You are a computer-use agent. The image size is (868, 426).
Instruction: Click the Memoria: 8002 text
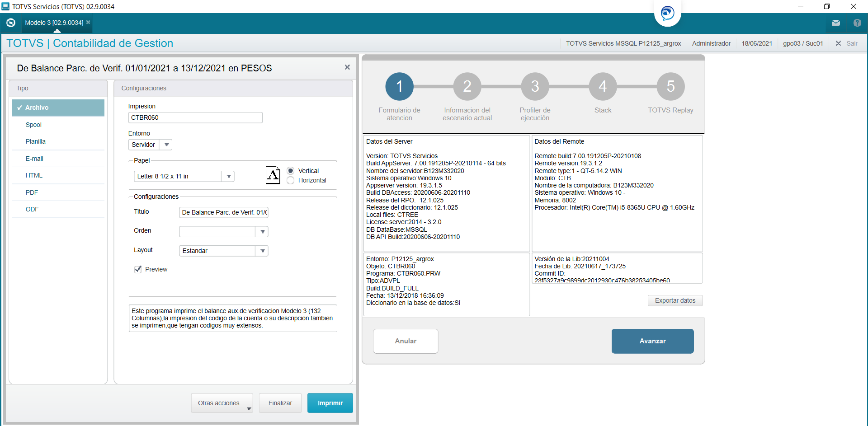pos(555,200)
